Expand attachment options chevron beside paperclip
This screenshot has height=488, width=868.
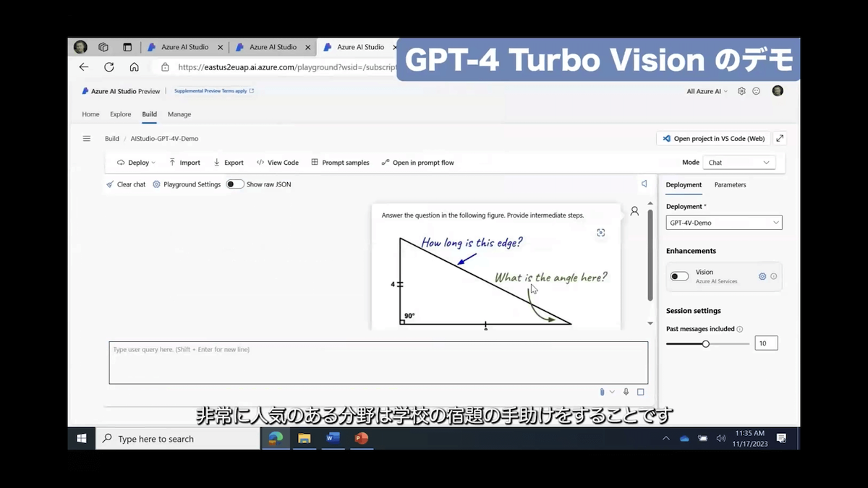point(612,392)
